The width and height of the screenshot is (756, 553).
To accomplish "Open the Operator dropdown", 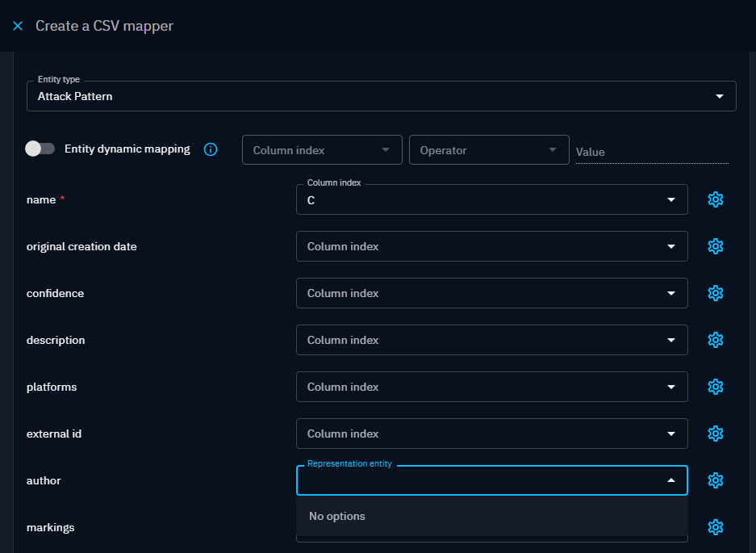I will [489, 150].
